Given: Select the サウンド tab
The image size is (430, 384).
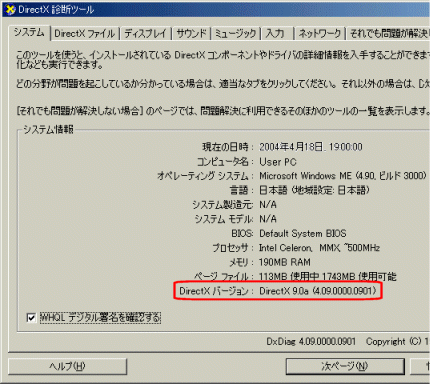Looking at the screenshot, I should pos(191,33).
